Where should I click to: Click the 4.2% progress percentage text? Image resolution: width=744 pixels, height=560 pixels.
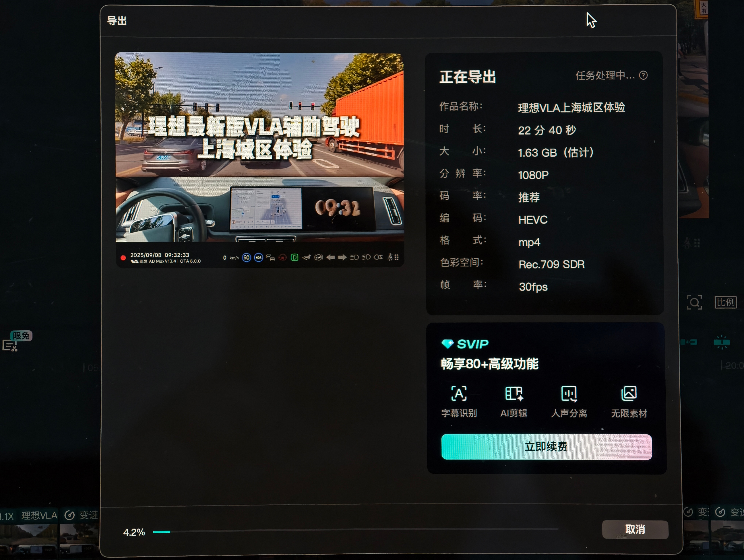[x=134, y=532]
